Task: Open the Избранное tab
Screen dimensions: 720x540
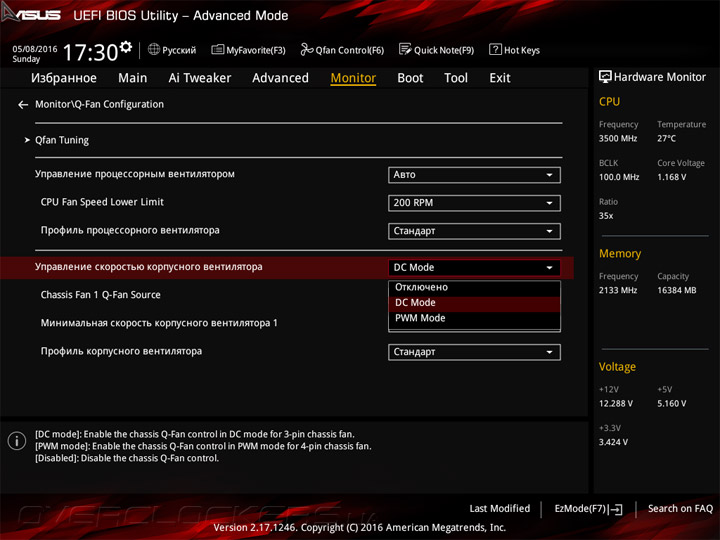Action: pyautogui.click(x=64, y=78)
